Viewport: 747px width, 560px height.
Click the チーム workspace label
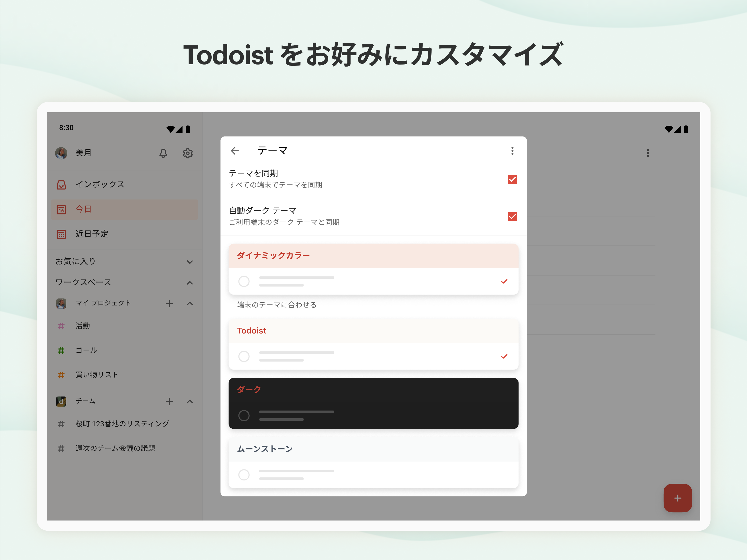(85, 401)
